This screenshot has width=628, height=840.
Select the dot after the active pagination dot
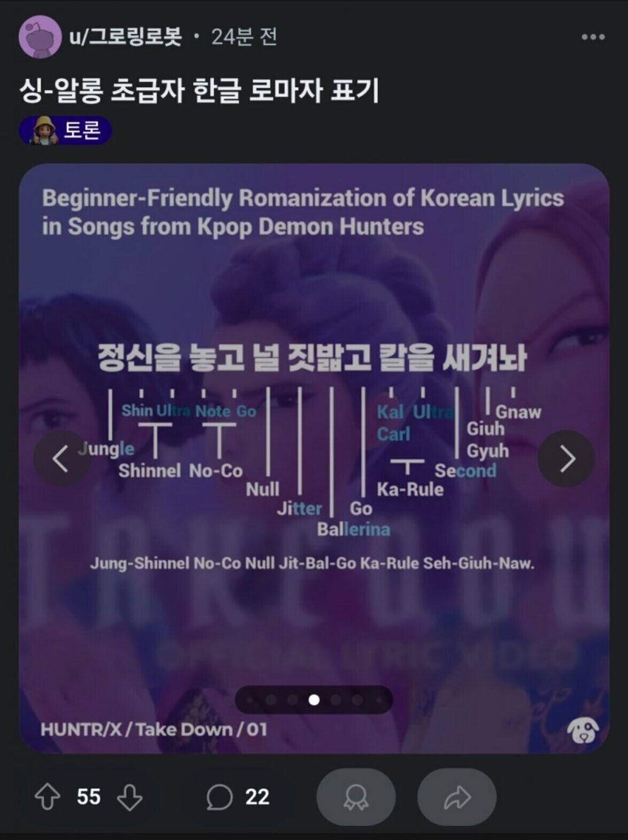(336, 700)
